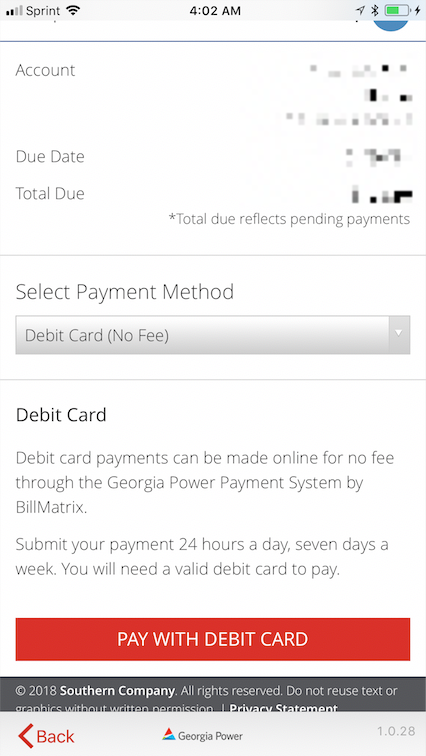
Task: Tap the battery indicator icon
Action: 398,10
